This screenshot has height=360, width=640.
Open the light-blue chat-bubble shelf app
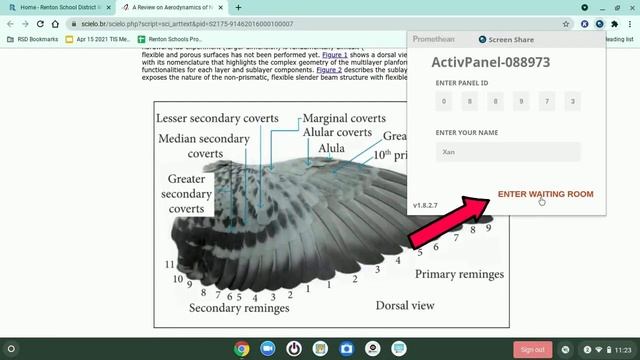(x=399, y=349)
